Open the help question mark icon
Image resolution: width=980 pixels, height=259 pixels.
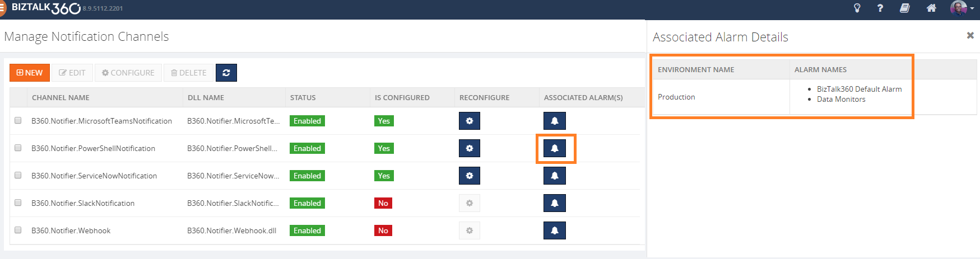[x=880, y=8]
